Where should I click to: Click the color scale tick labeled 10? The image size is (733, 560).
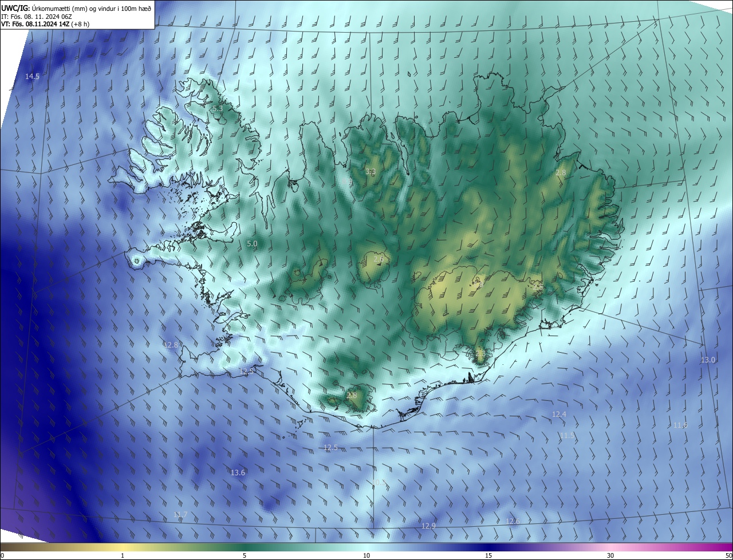pyautogui.click(x=366, y=555)
